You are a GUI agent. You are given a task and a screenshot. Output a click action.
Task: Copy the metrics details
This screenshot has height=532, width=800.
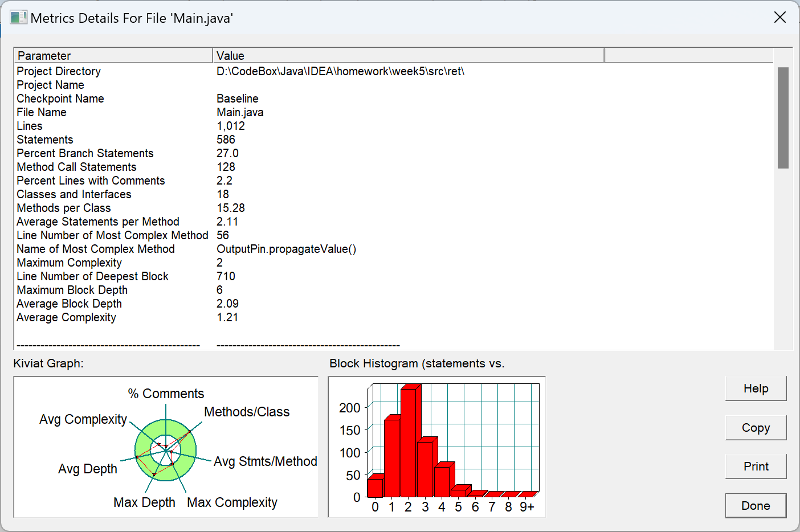point(756,428)
